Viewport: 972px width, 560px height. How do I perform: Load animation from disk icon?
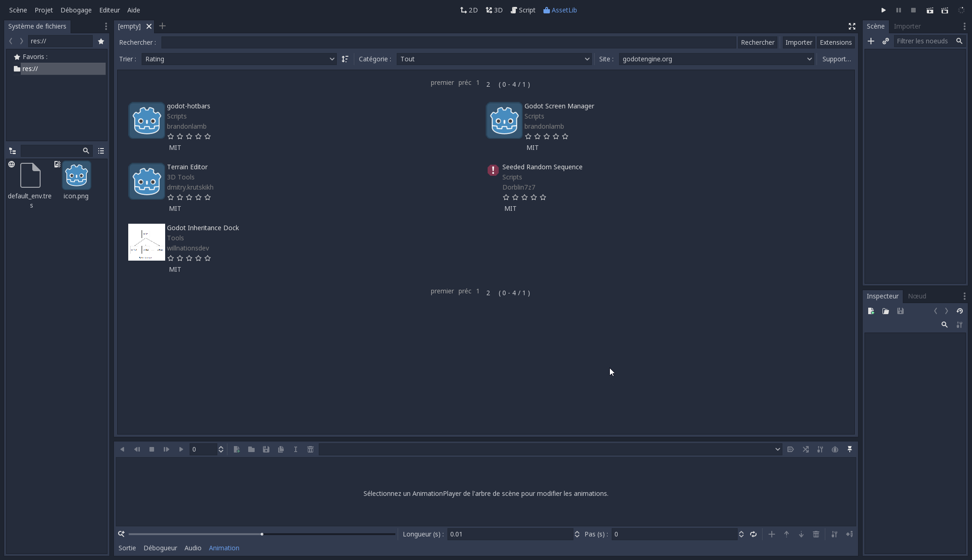[x=251, y=449]
